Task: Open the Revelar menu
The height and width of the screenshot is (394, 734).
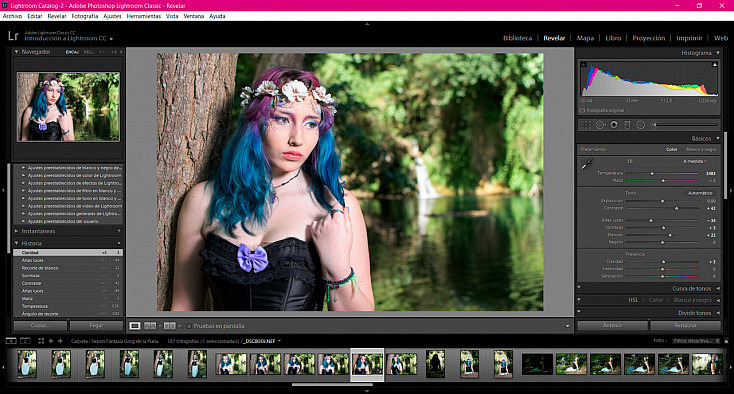Action: coord(57,16)
